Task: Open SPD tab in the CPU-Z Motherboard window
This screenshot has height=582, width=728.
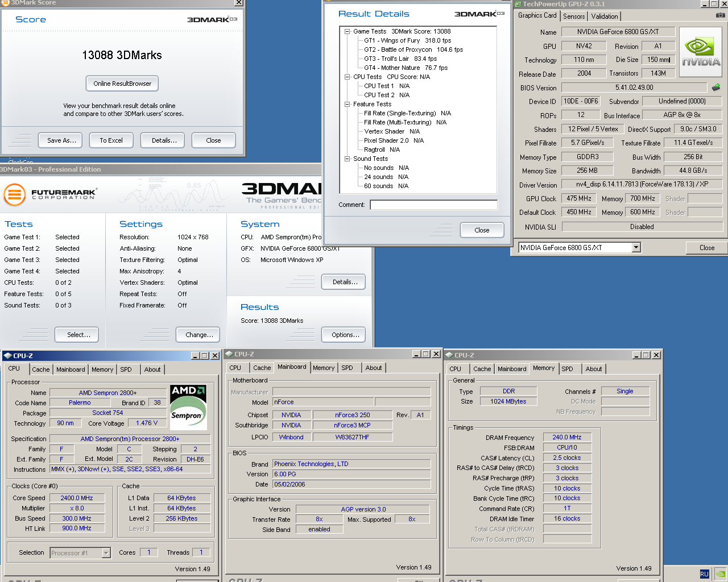Action: click(347, 368)
